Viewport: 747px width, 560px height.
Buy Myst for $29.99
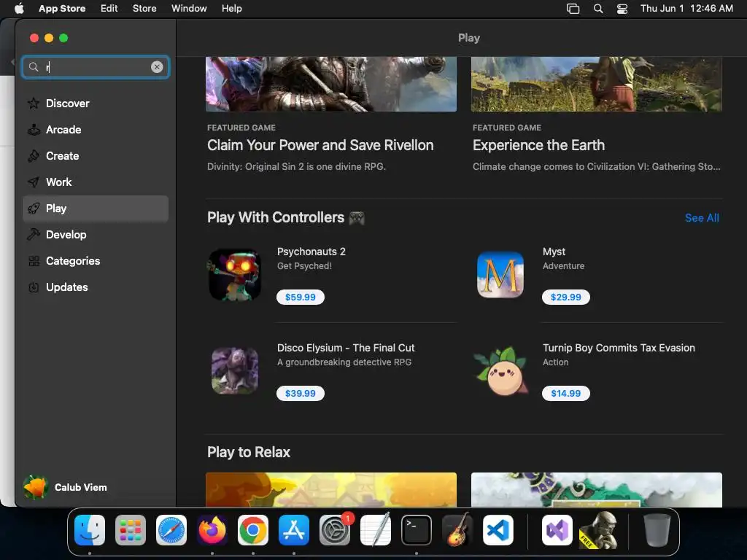click(566, 297)
